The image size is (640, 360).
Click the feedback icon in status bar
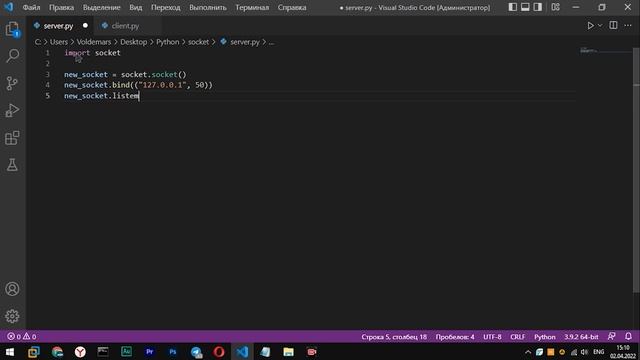[x=611, y=336]
